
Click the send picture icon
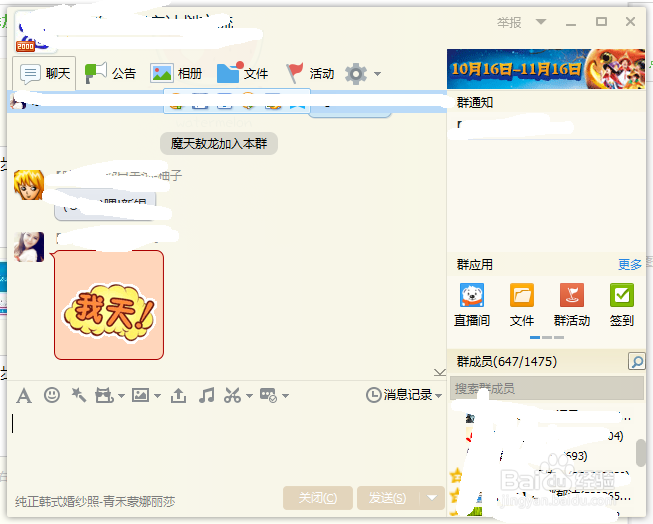pyautogui.click(x=140, y=395)
